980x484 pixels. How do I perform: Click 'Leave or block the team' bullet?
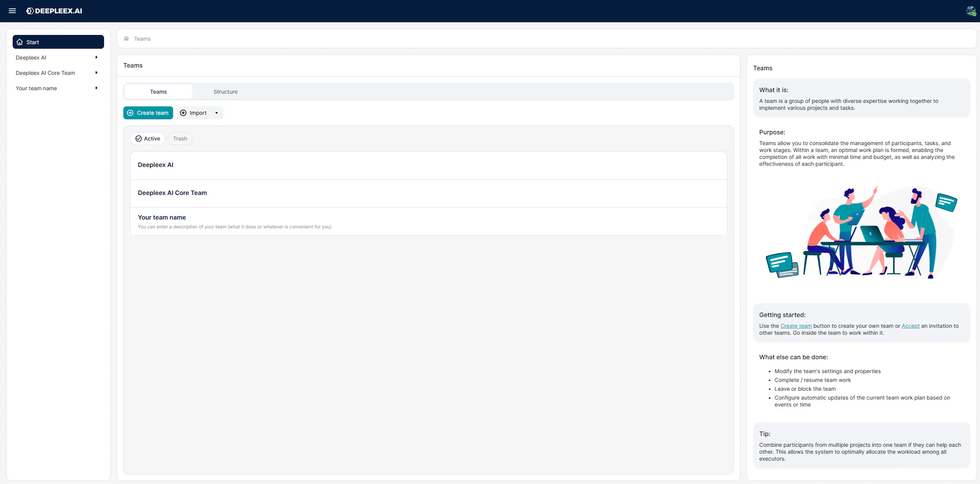[x=805, y=389]
